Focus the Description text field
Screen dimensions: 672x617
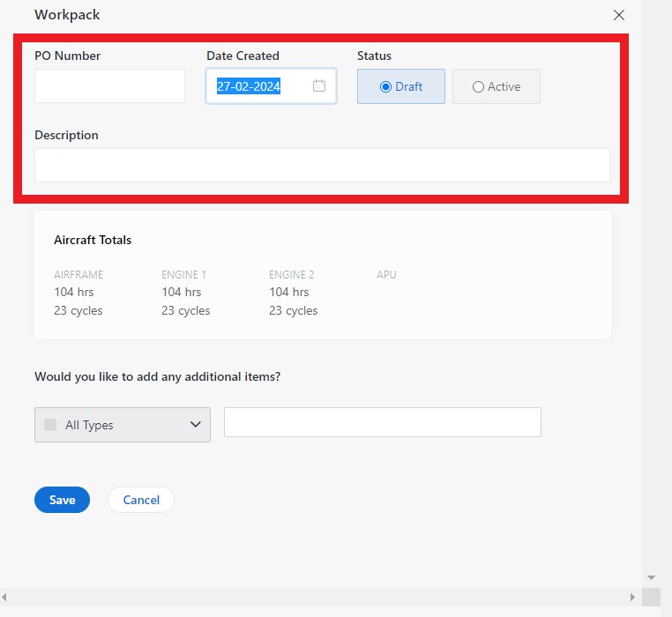pos(322,166)
